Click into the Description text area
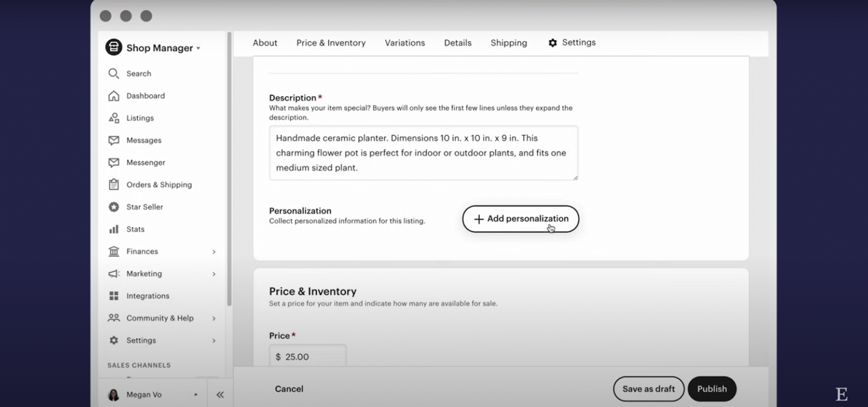Viewport: 868px width, 407px height. (x=423, y=153)
